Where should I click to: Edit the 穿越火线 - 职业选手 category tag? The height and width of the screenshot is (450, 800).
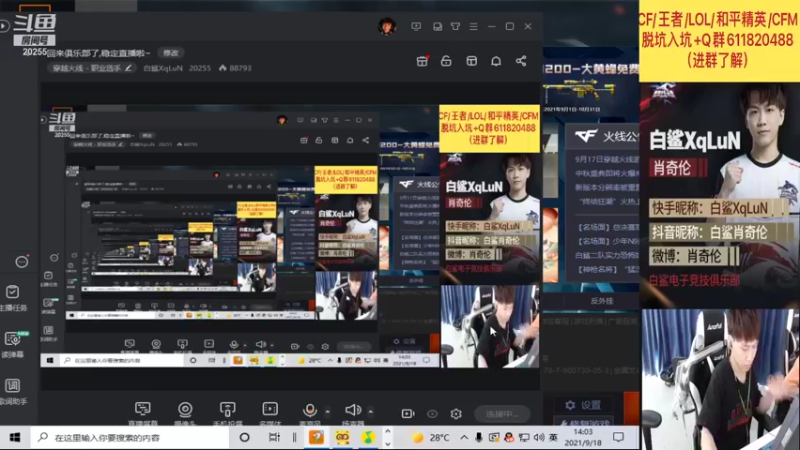pos(92,68)
